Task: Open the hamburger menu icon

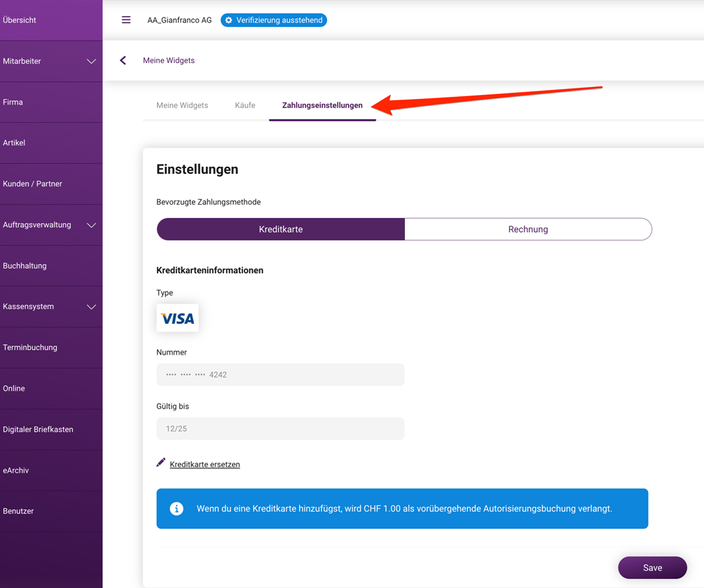Action: 126,20
